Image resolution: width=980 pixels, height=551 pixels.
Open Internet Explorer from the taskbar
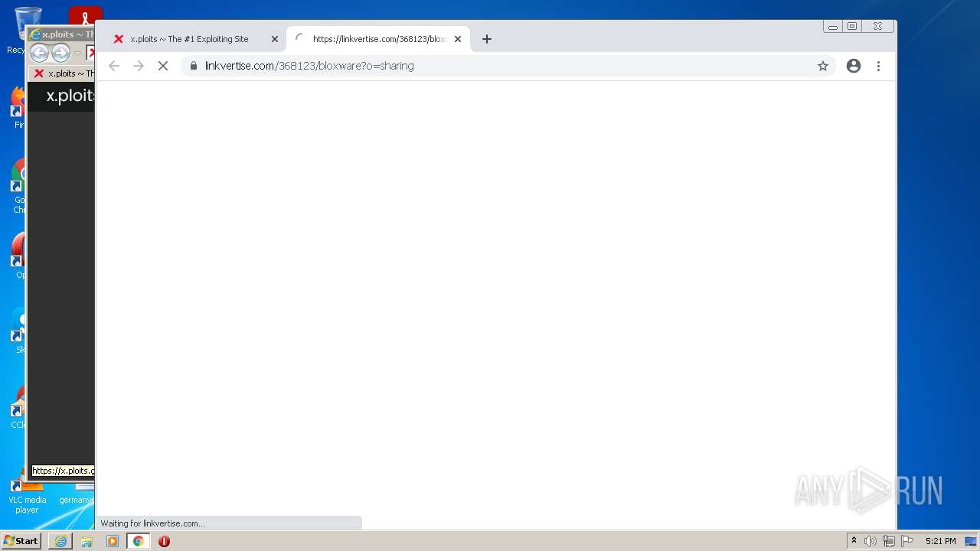(60, 541)
